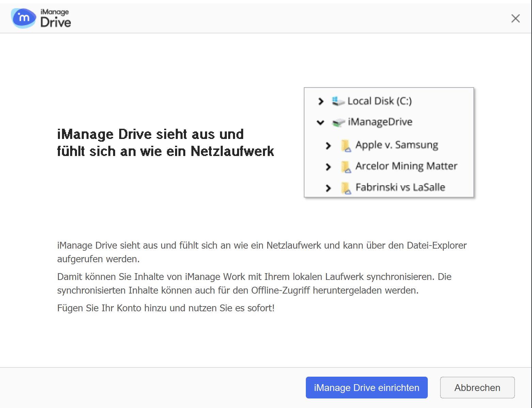Expand the Arcelor Mining Matter chevron

(328, 167)
